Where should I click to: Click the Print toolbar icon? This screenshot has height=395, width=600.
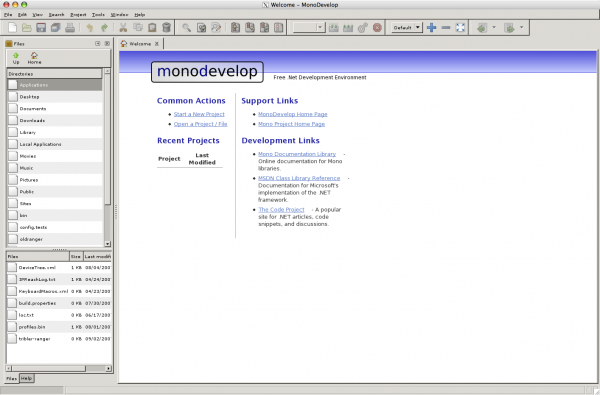click(70, 28)
